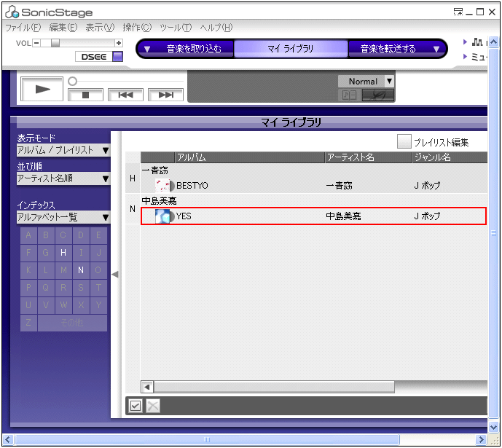Click the Play button
The height and width of the screenshot is (448, 502).
point(42,89)
